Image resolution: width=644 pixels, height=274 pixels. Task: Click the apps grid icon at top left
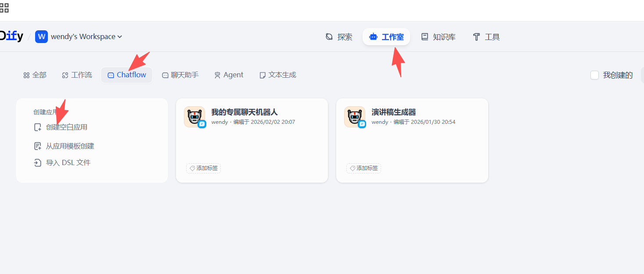[4, 7]
